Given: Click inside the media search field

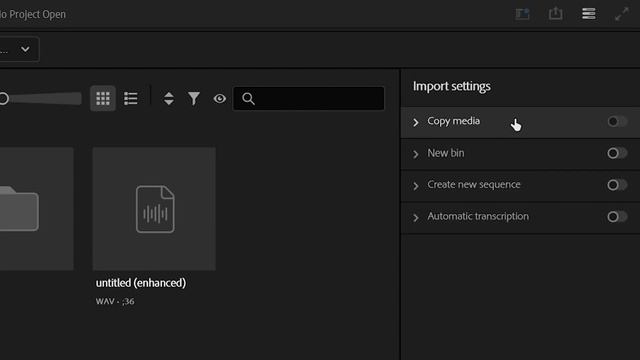Looking at the screenshot, I should [309, 98].
